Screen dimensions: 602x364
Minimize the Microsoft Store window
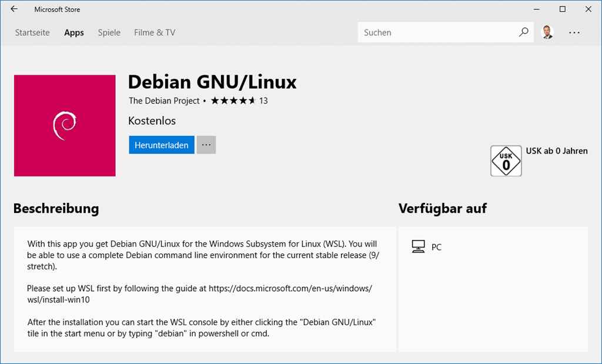(x=535, y=9)
